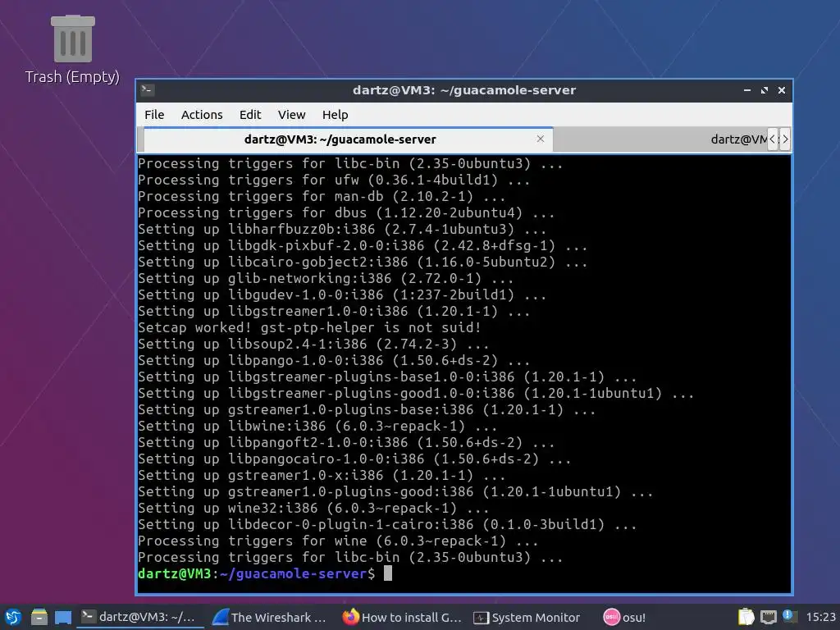Click the tab scroll-right arrow
The image size is (840, 630).
[785, 139]
